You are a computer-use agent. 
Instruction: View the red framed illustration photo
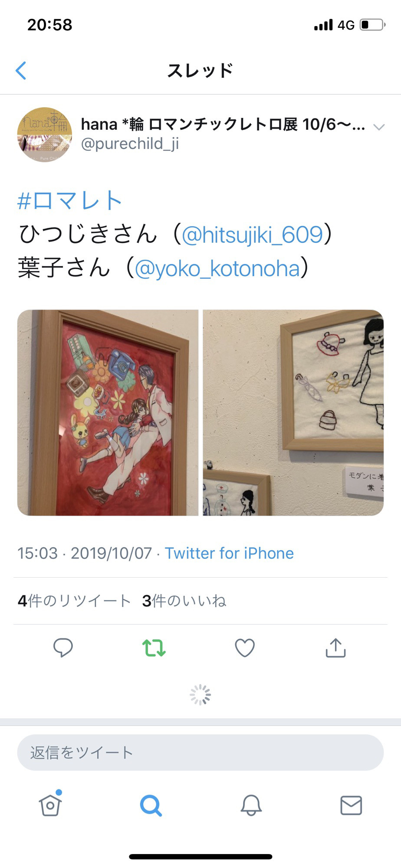pos(108,413)
